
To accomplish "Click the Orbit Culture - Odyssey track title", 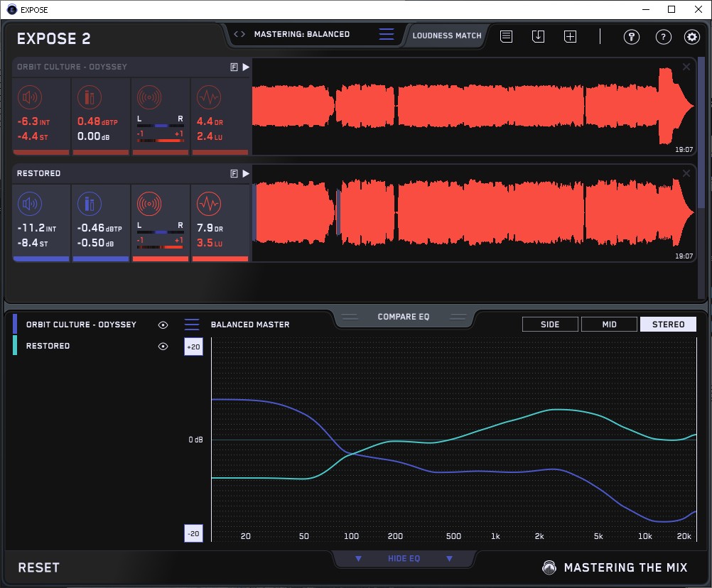I will 72,67.
